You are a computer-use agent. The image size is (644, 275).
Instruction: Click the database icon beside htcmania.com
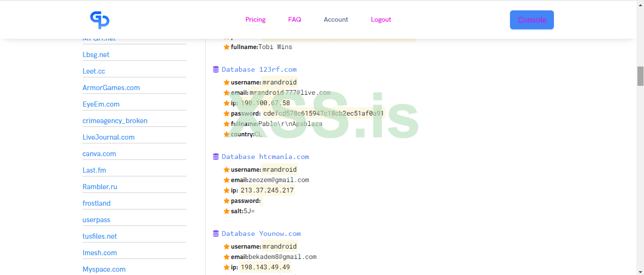pos(216,157)
